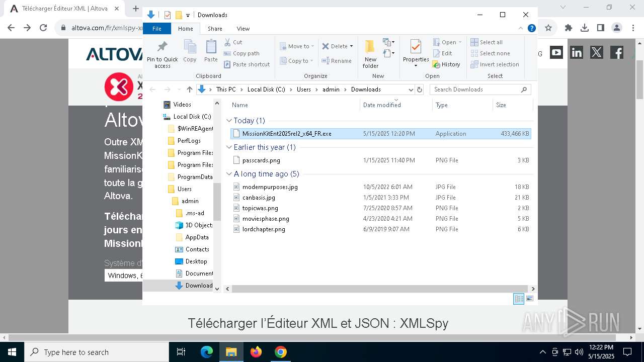Select modernpurposes.jpg file

[x=381, y=187]
